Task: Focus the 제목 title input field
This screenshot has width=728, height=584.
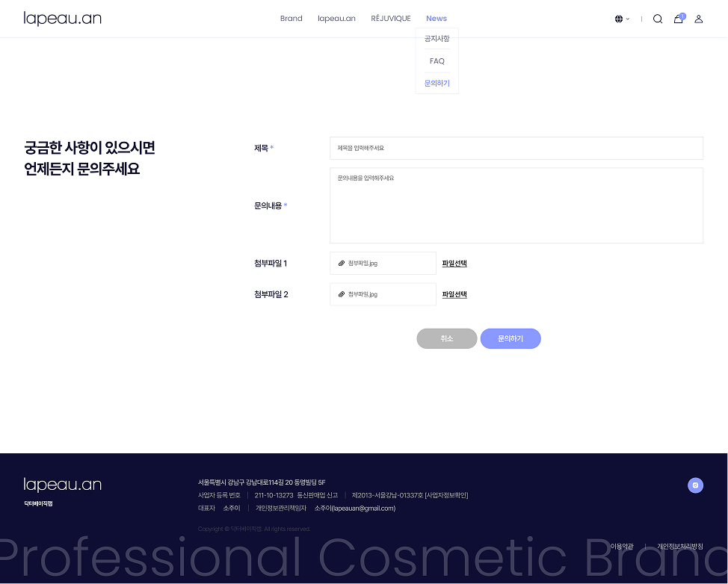Action: (x=516, y=148)
